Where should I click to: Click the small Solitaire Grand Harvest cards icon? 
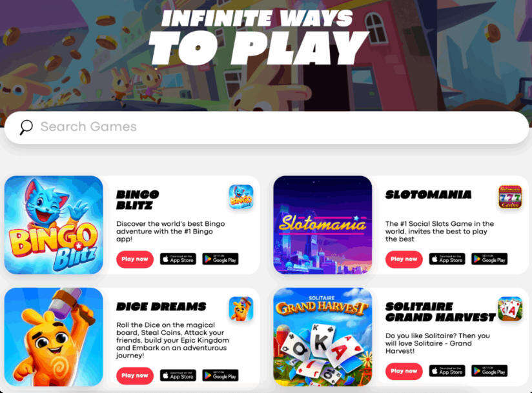point(510,308)
